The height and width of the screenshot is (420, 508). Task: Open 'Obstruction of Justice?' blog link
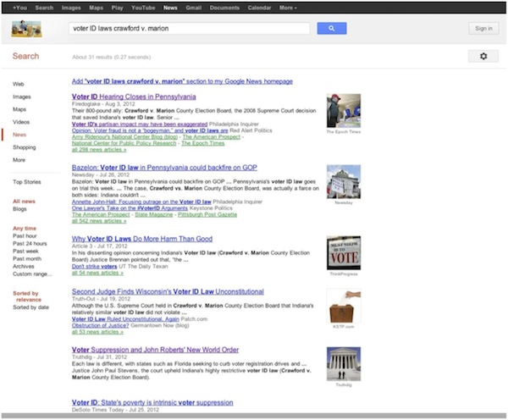tap(100, 325)
